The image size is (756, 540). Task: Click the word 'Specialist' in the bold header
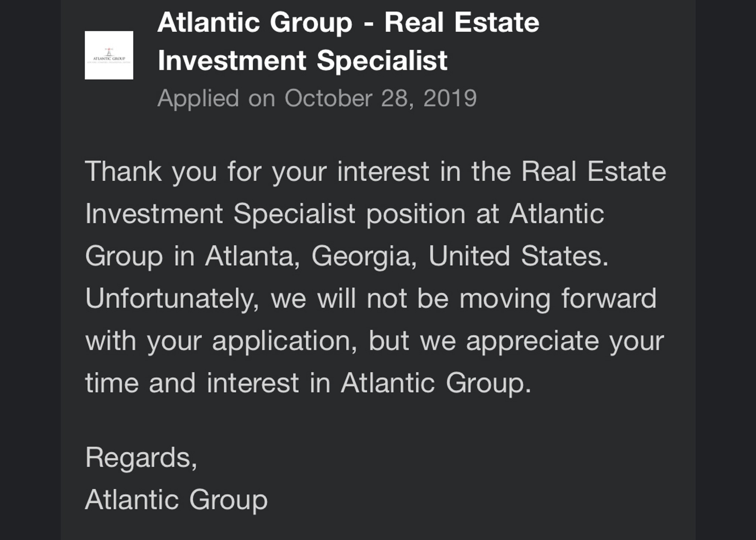click(382, 61)
